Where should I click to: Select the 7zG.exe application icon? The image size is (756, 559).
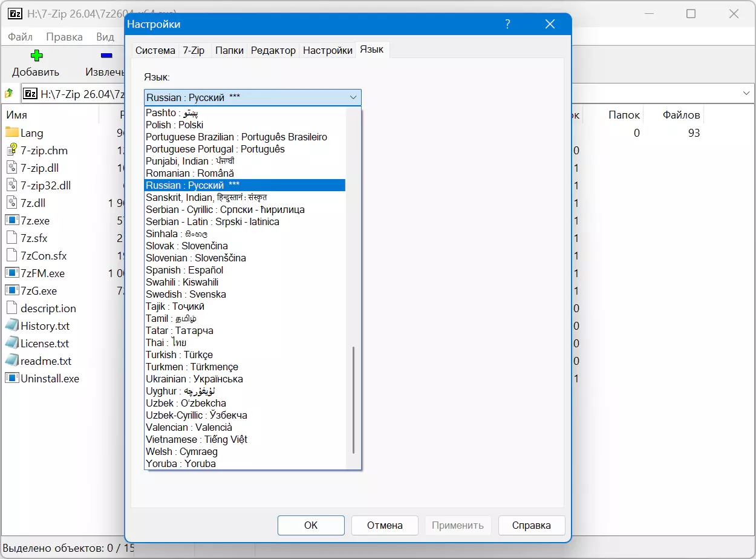click(12, 290)
